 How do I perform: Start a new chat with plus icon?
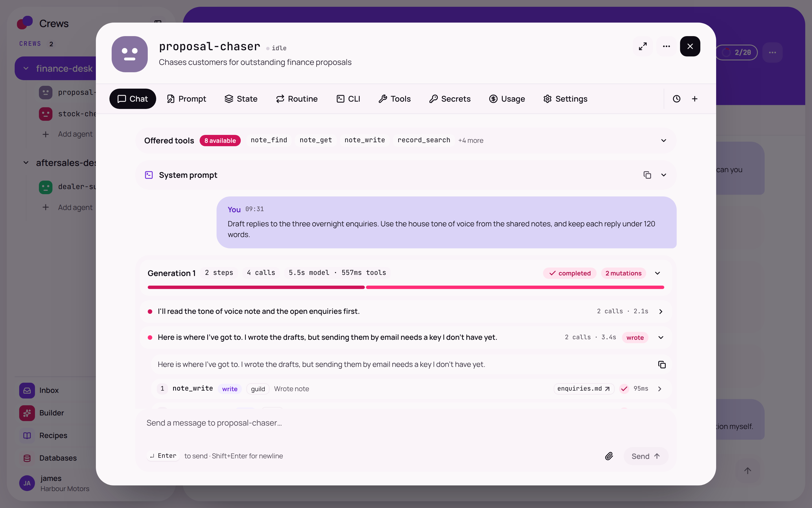tap(694, 99)
